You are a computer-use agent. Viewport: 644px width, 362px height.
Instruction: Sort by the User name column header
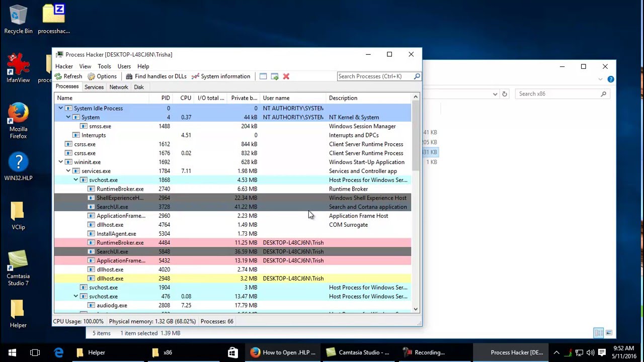point(293,98)
